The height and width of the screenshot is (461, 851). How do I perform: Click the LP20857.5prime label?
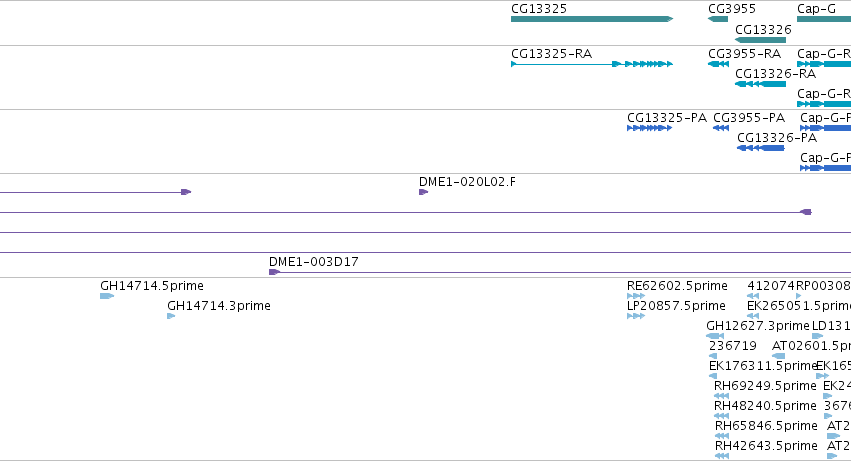676,306
